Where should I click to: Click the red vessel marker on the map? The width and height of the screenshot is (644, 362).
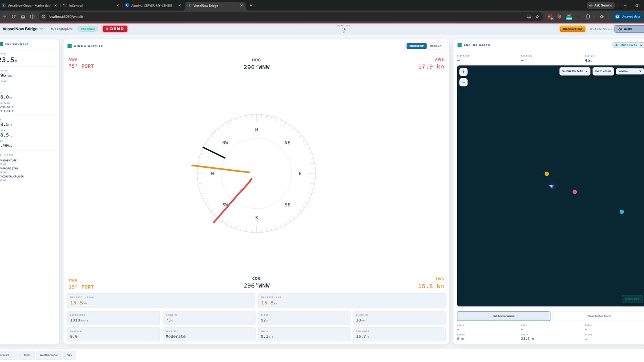[x=575, y=192]
